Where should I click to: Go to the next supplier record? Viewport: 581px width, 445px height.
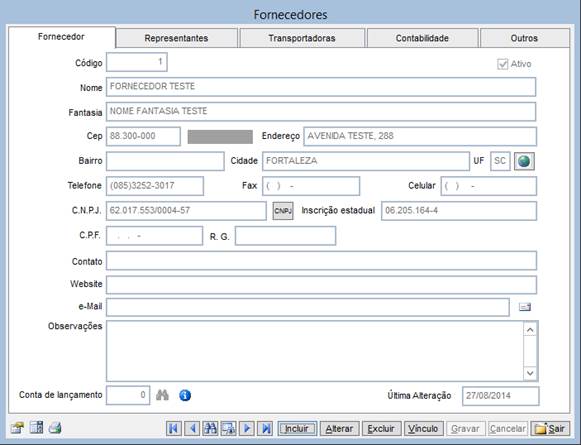click(247, 429)
